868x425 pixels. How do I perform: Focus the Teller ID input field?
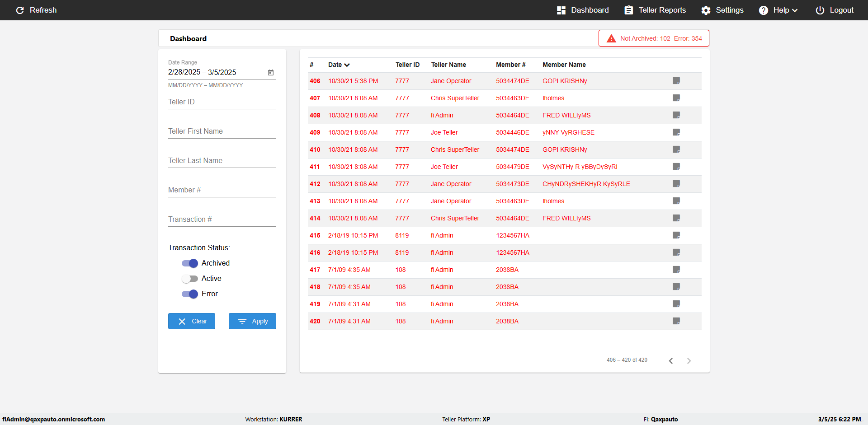coord(222,102)
